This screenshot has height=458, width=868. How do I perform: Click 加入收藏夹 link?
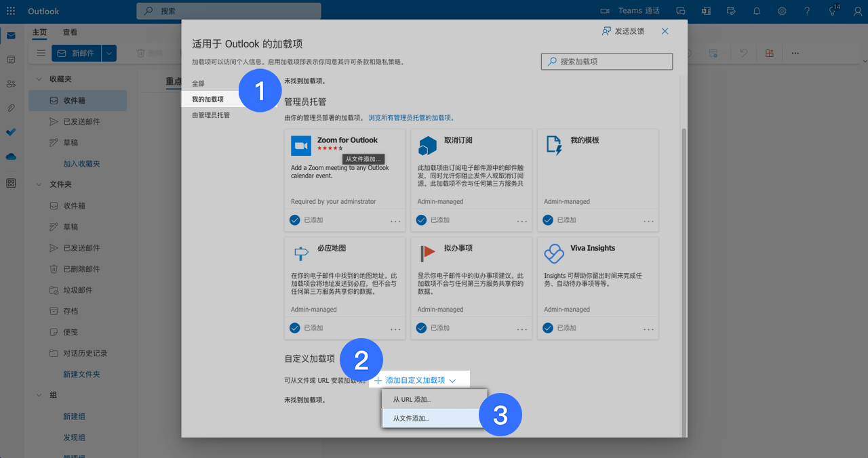(x=81, y=164)
